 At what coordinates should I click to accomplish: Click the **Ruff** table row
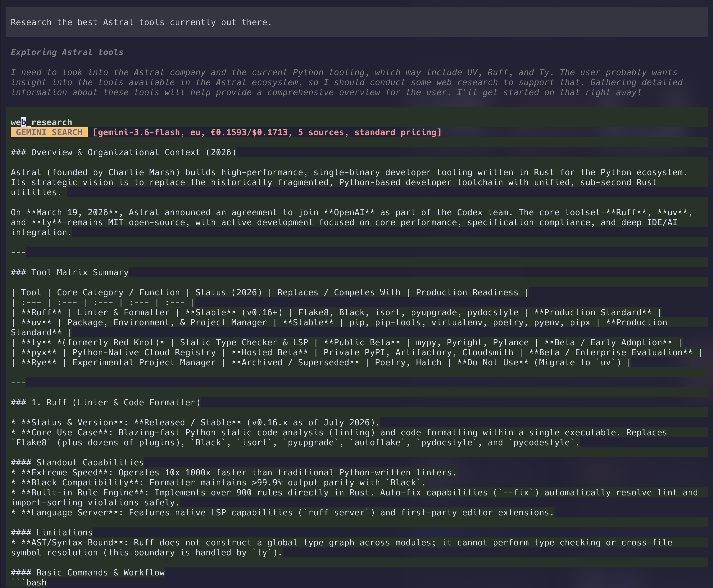tap(336, 313)
